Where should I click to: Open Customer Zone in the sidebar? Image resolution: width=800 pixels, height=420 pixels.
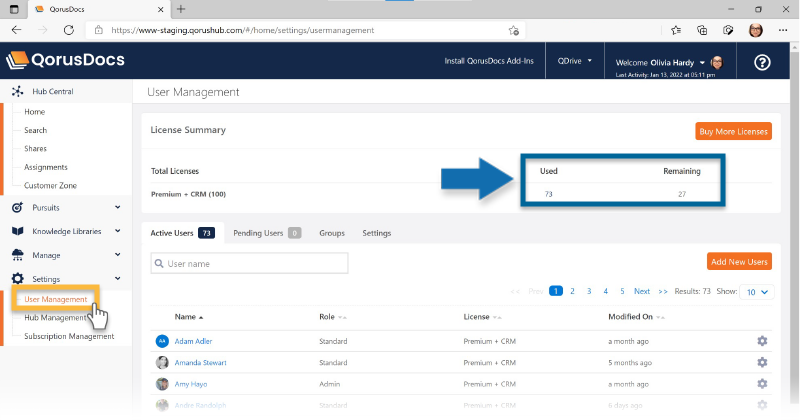[x=50, y=185]
